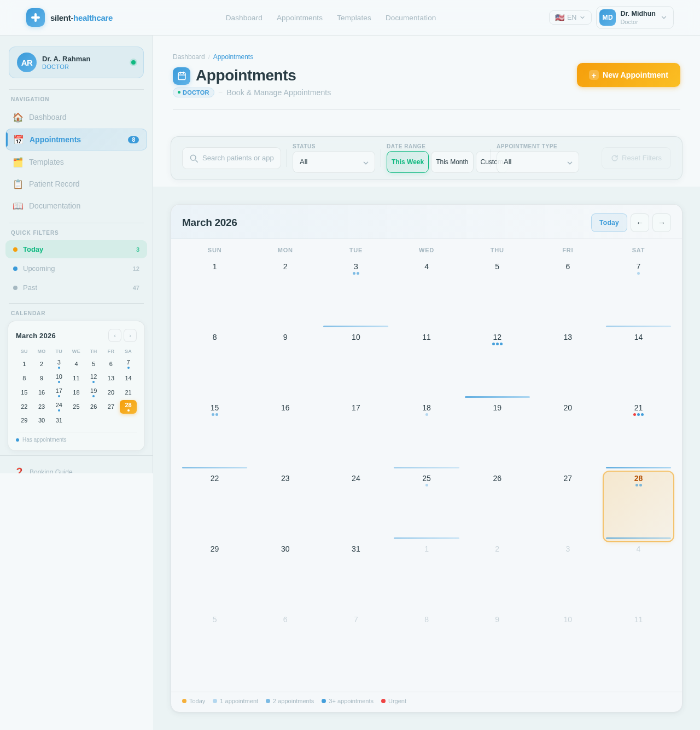Open Templates via its sidebar icon

(18, 162)
